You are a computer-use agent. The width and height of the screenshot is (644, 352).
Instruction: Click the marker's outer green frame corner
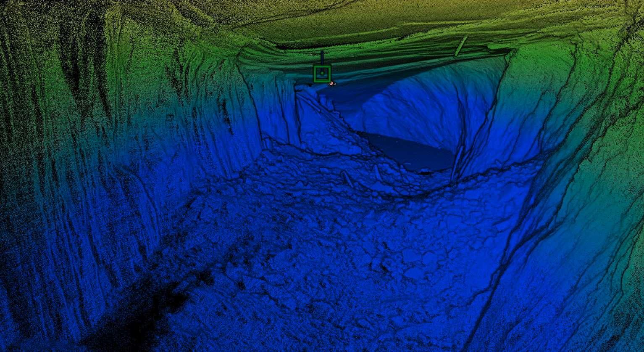tap(314, 66)
